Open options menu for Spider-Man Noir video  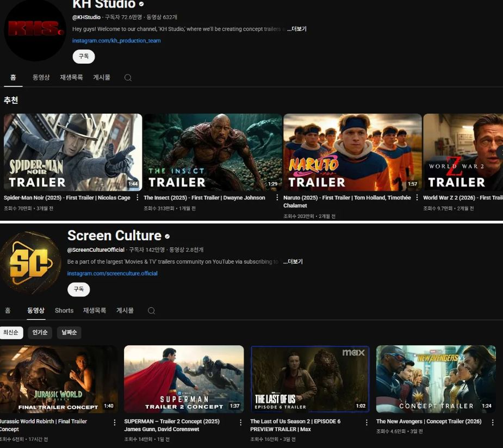(x=137, y=197)
